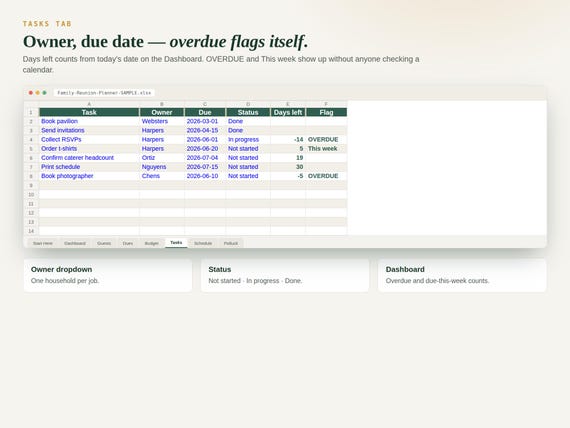This screenshot has height=428, width=570.
Task: Select the Status column header cell
Action: pyautogui.click(x=248, y=112)
